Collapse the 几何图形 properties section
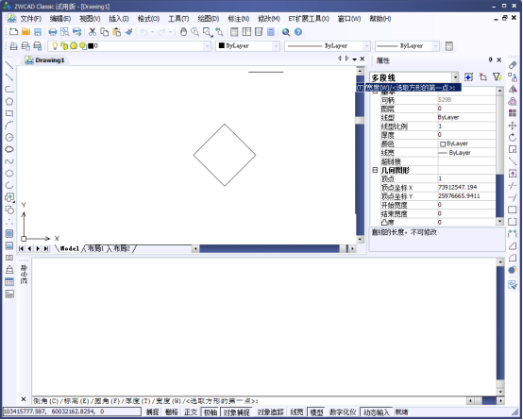The image size is (523, 420). point(375,170)
